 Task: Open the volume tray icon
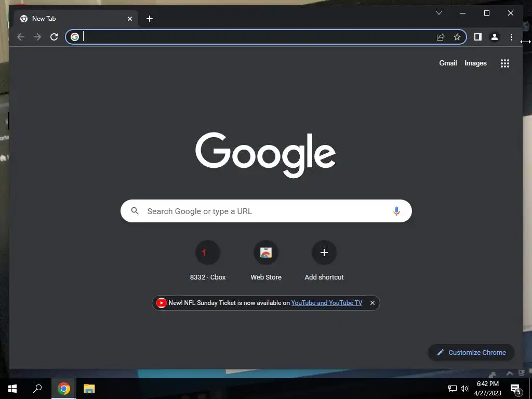tap(464, 389)
